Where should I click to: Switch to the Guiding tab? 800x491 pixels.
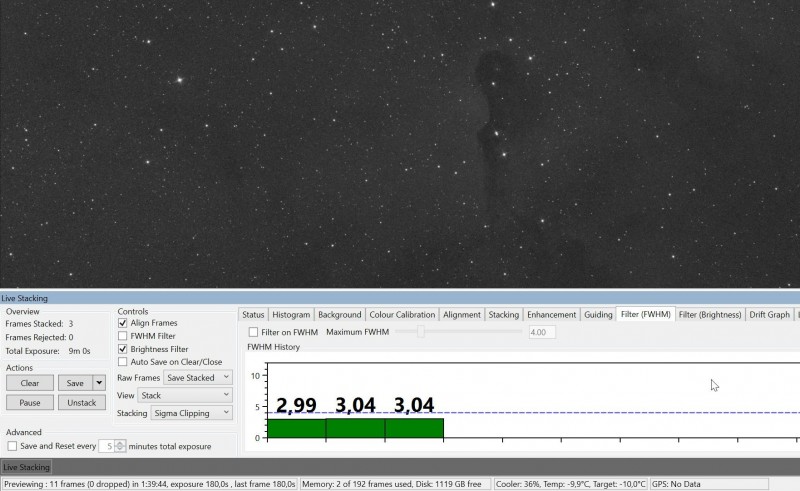pos(598,315)
